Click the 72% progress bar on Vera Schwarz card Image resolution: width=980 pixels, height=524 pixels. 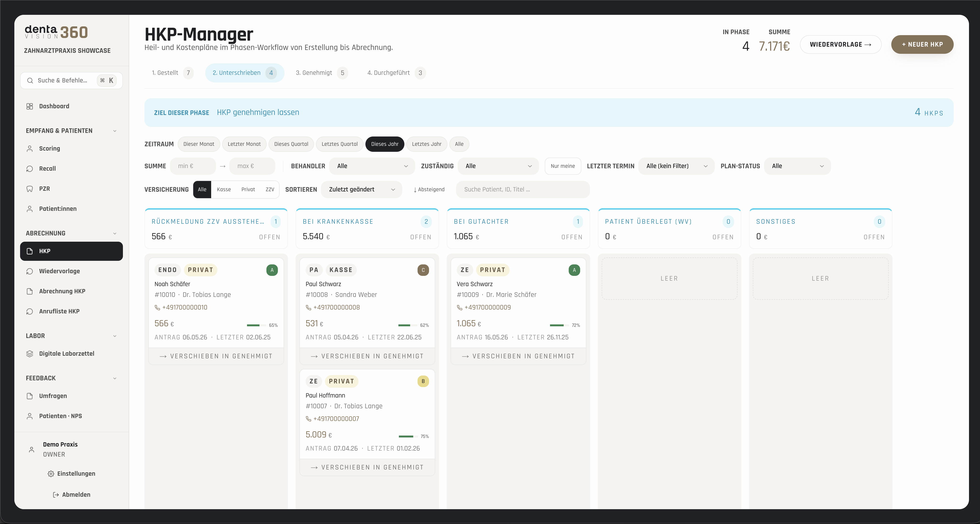pyautogui.click(x=559, y=326)
